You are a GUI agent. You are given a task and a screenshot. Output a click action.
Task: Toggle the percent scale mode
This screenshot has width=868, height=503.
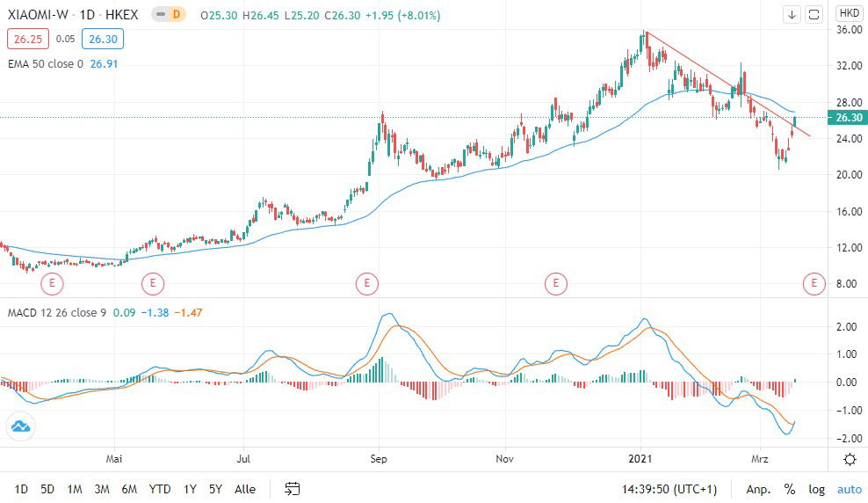(789, 489)
